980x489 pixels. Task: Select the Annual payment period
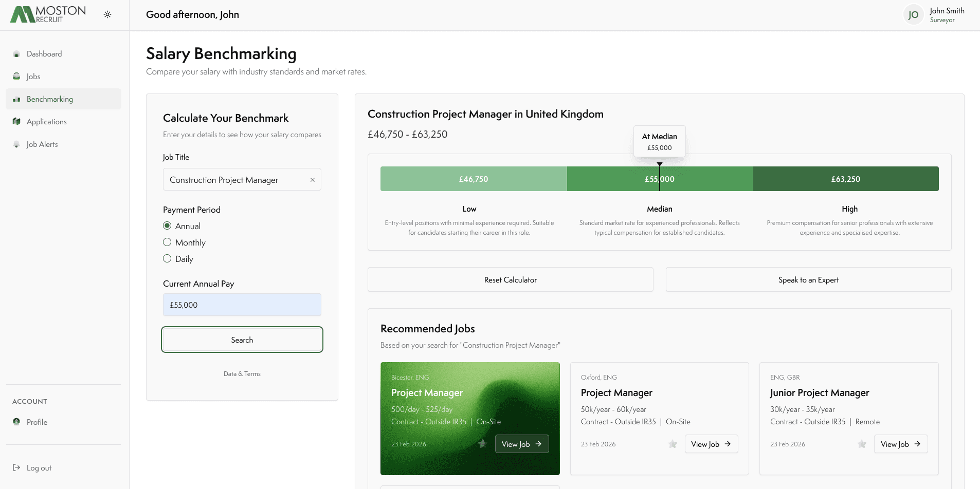pos(167,225)
